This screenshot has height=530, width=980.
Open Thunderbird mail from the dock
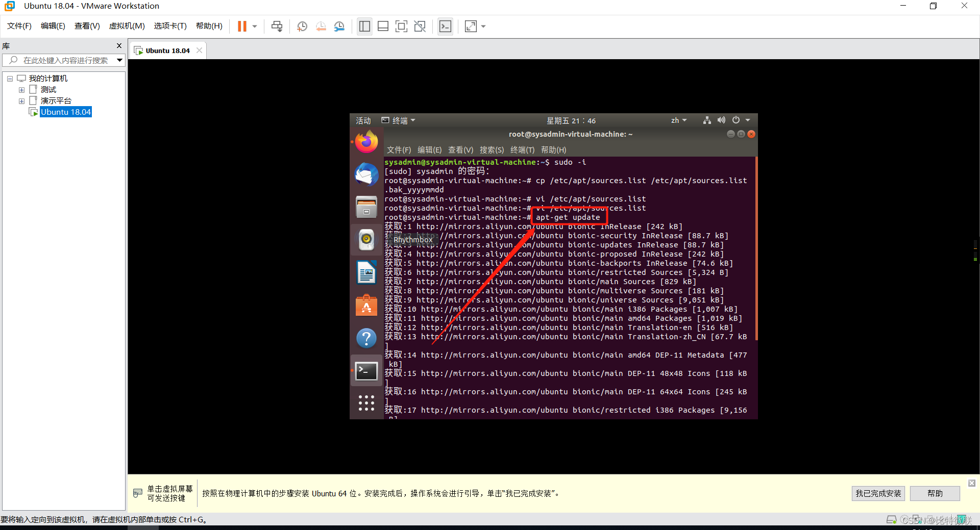[366, 174]
